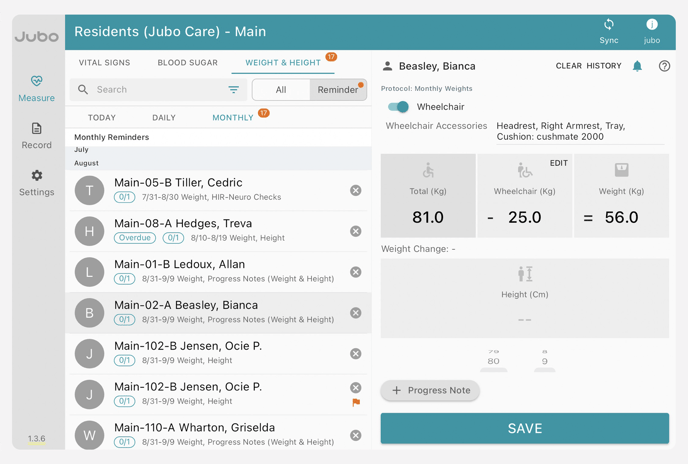Dismiss reminder for Hedges, Treva

click(x=355, y=231)
